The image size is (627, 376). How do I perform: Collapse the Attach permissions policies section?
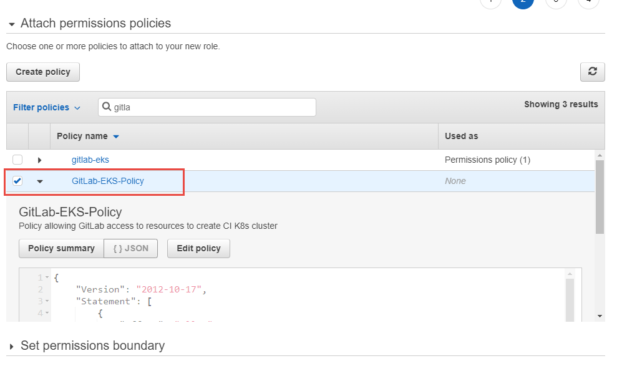point(12,24)
